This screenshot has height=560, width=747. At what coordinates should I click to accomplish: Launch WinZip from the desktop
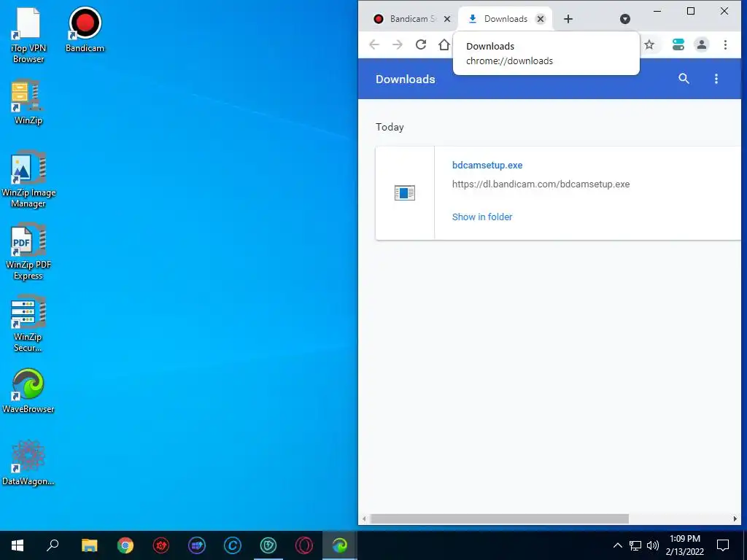click(28, 102)
